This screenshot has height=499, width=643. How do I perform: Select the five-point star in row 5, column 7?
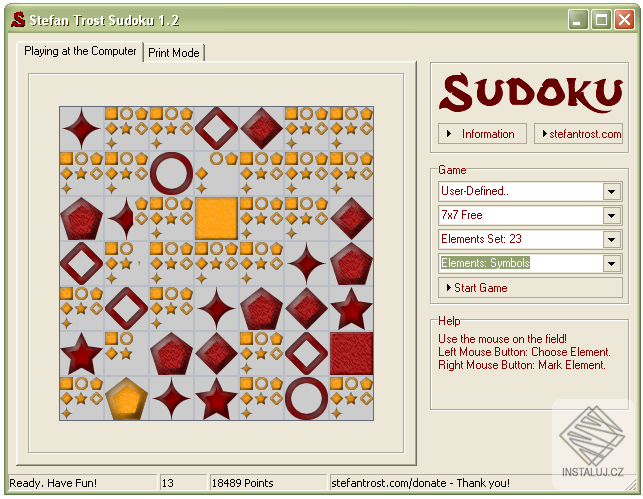point(351,309)
